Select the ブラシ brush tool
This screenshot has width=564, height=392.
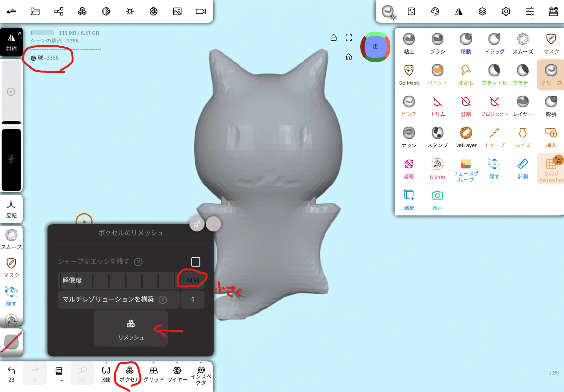437,44
